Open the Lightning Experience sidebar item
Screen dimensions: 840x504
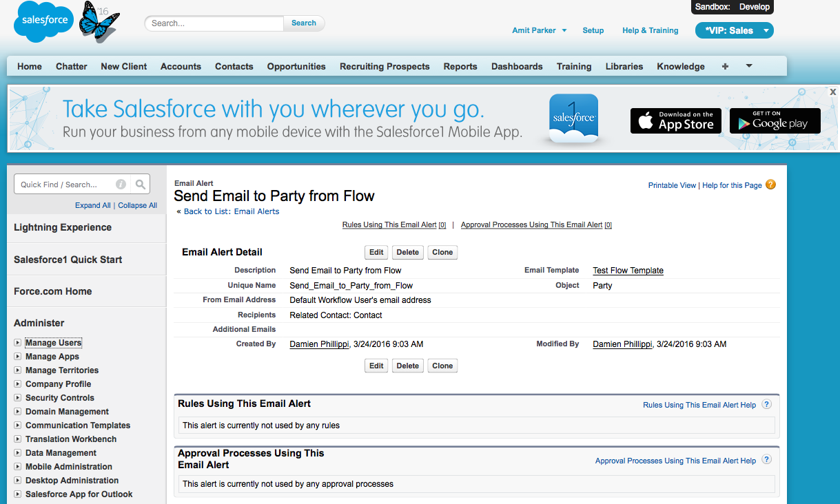pyautogui.click(x=63, y=227)
